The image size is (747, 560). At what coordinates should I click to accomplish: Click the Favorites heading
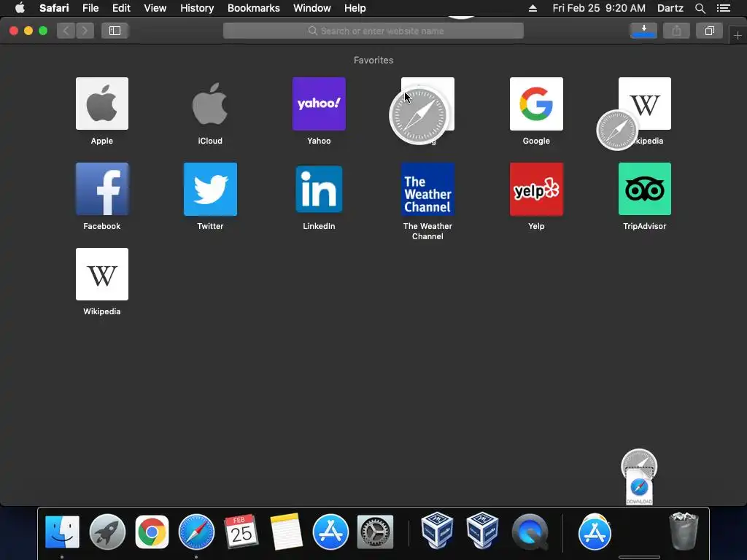[x=373, y=60]
